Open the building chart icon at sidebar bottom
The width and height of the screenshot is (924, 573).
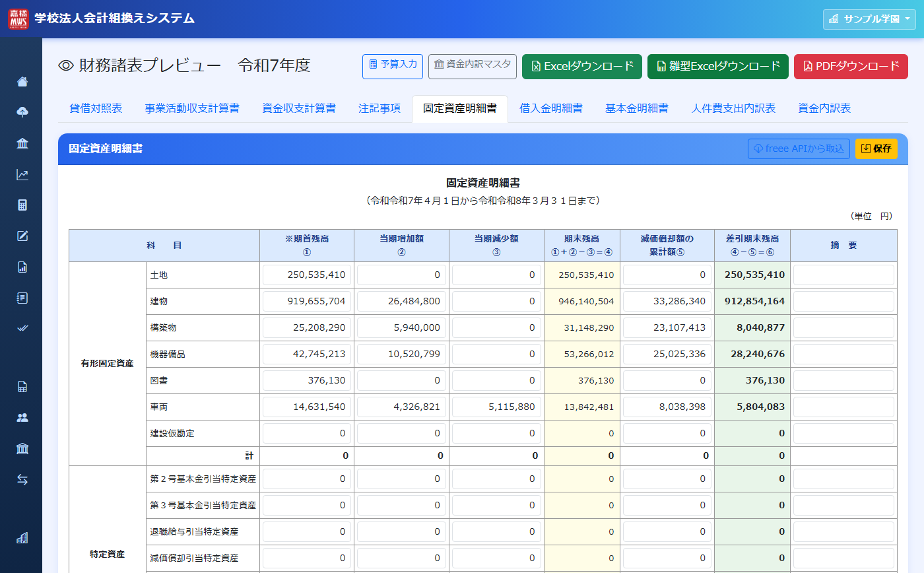point(22,538)
